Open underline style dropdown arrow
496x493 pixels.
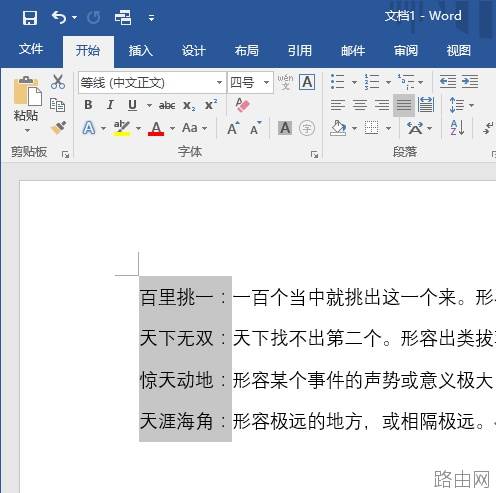click(149, 106)
